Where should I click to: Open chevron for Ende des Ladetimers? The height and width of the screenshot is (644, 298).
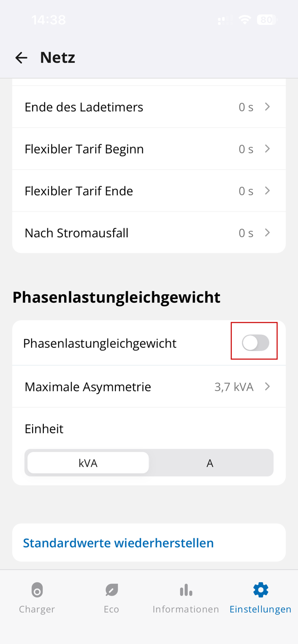[267, 107]
